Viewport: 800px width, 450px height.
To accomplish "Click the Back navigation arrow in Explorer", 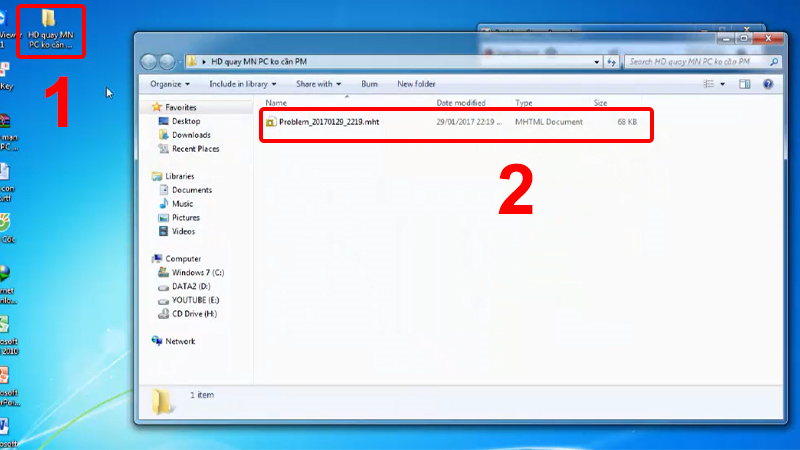I will [x=150, y=62].
